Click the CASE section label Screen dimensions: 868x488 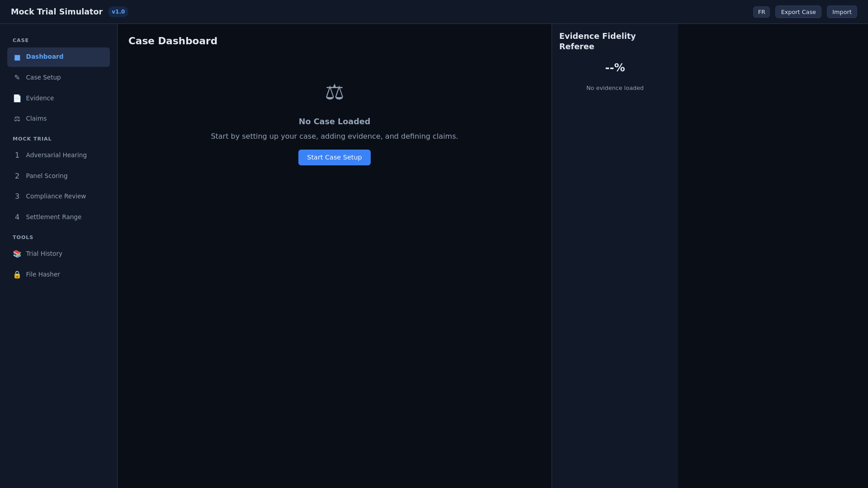21,41
